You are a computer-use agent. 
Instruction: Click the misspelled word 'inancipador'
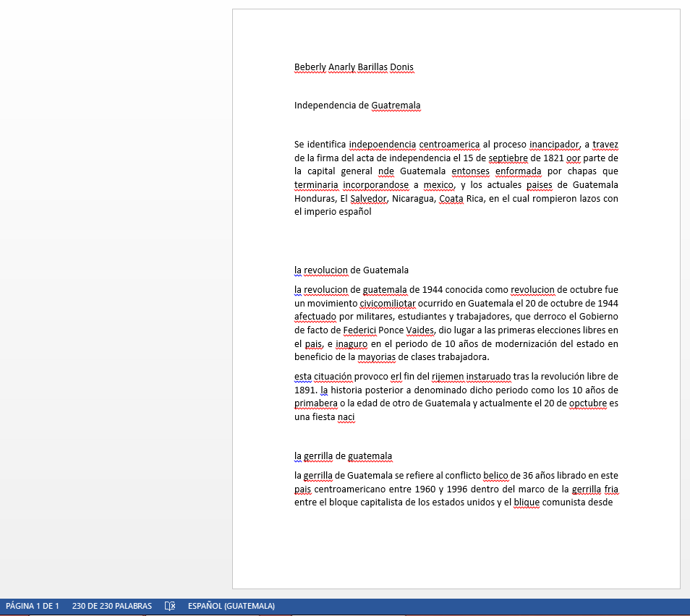click(555, 145)
